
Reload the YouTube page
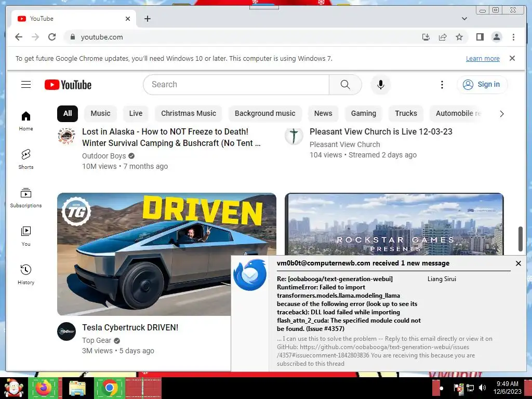(x=52, y=37)
